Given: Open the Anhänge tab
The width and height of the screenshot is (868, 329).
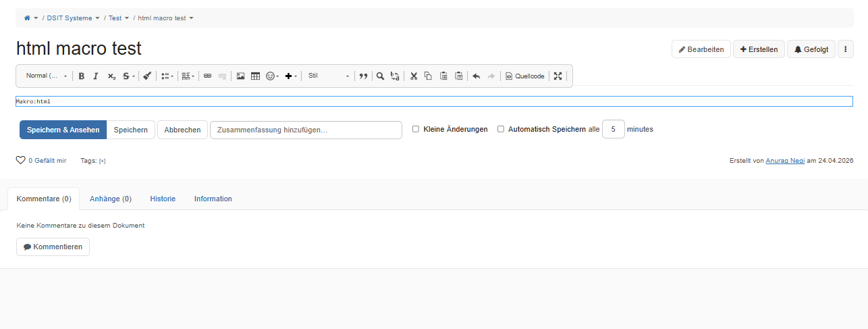Looking at the screenshot, I should pyautogui.click(x=110, y=199).
